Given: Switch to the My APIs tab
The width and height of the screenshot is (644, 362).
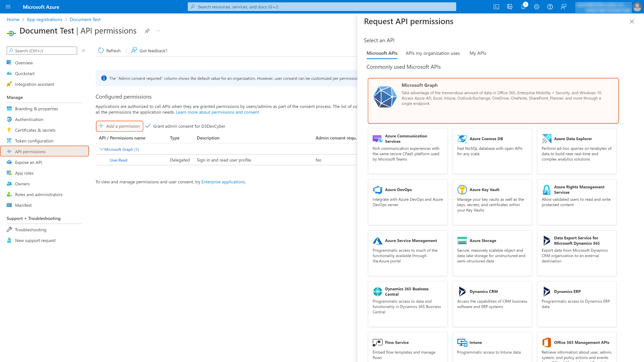Looking at the screenshot, I should click(478, 53).
